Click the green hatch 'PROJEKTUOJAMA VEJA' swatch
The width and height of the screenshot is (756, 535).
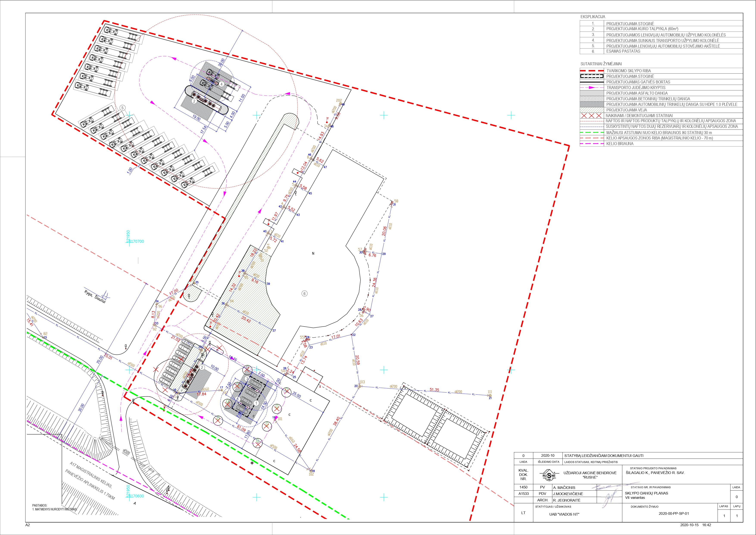pos(592,110)
